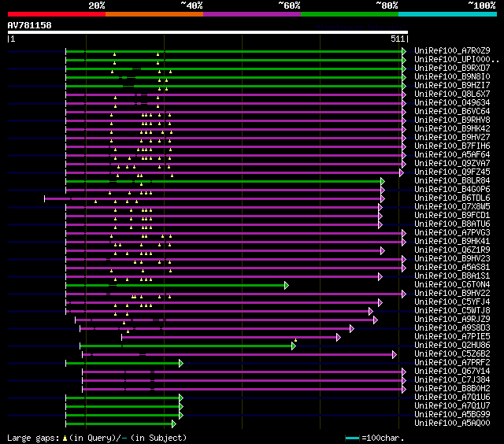504x444 pixels.
Task: Select label UniRef100_B8LR84
Action: pyautogui.click(x=452, y=181)
